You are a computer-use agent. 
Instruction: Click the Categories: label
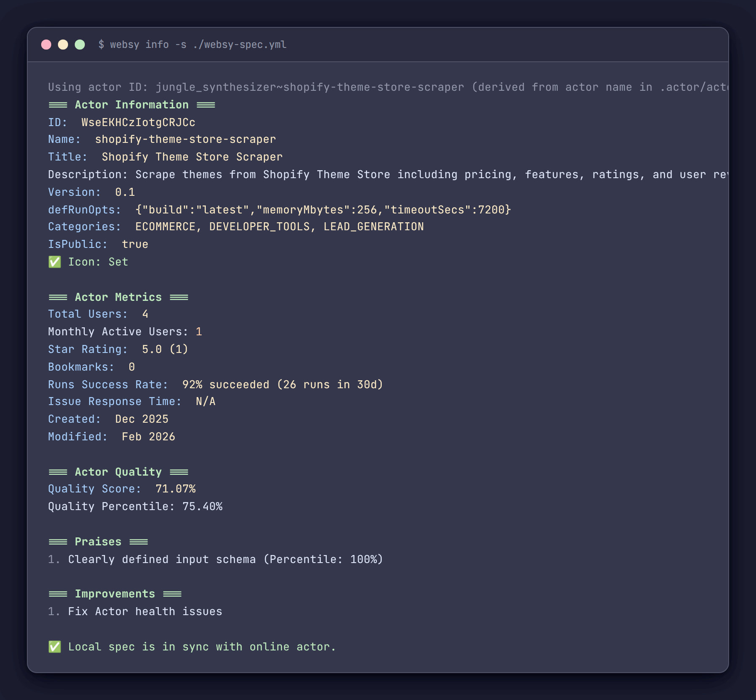point(85,226)
